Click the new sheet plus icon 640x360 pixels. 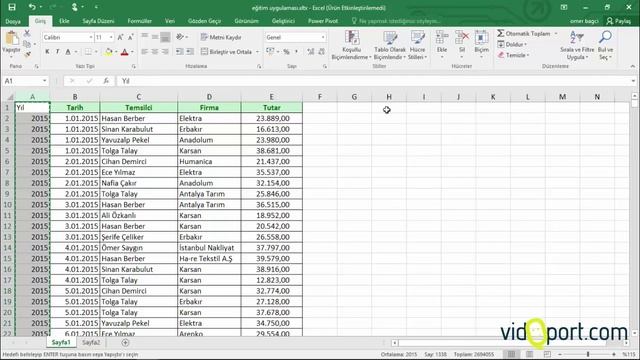tap(125, 343)
